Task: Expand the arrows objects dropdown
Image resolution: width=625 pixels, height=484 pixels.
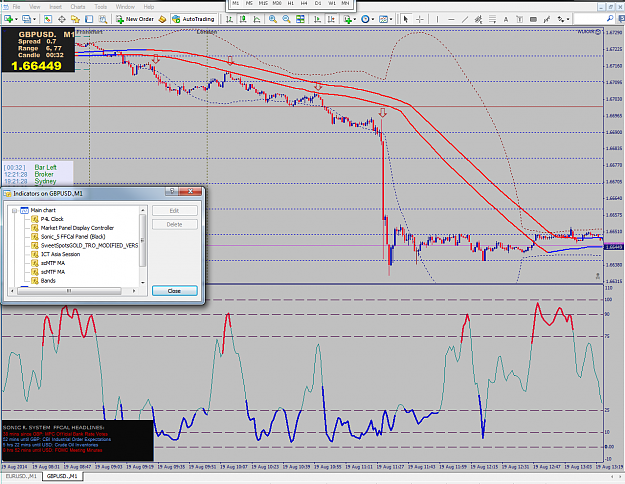Action: [567, 19]
